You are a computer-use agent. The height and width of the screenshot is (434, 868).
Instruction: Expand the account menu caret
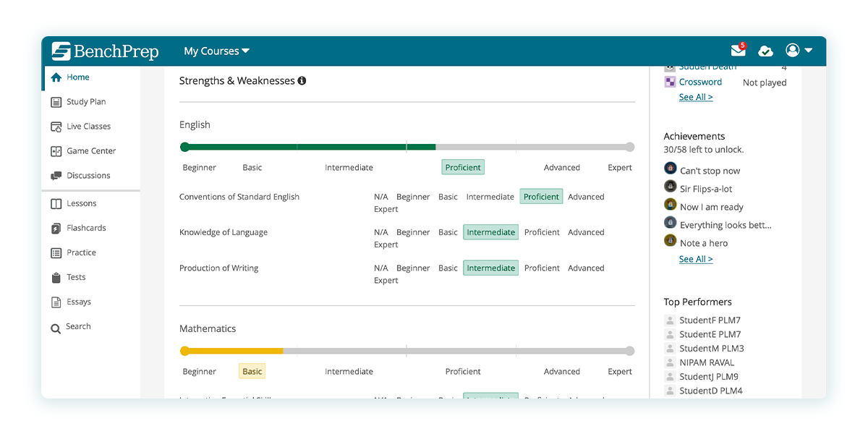coord(809,51)
